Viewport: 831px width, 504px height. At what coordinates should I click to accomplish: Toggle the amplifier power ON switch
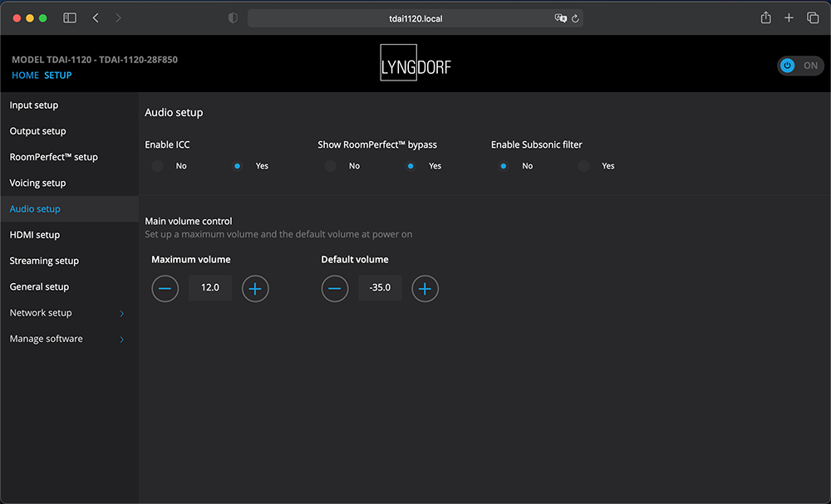(801, 66)
